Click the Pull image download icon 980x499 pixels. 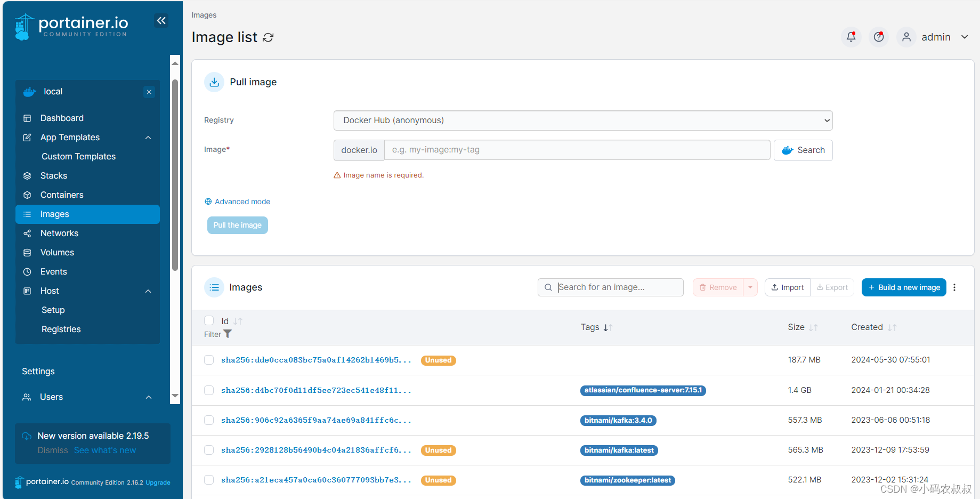pyautogui.click(x=214, y=82)
